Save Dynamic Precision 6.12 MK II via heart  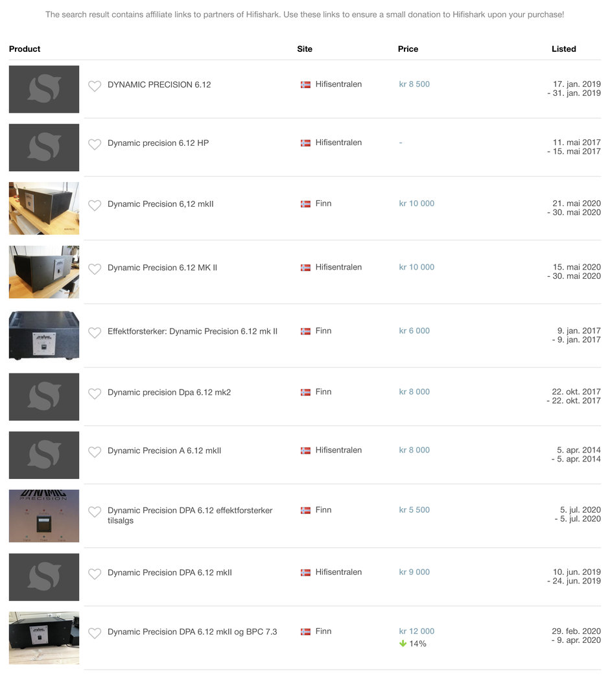click(x=94, y=269)
